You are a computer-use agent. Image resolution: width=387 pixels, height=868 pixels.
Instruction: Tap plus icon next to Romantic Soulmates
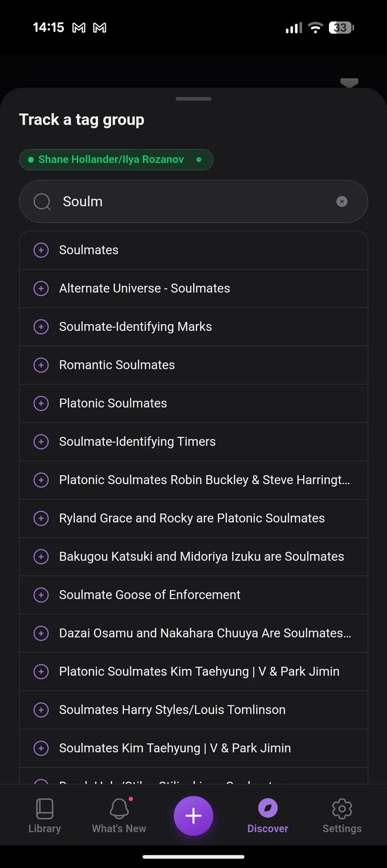pos(41,365)
